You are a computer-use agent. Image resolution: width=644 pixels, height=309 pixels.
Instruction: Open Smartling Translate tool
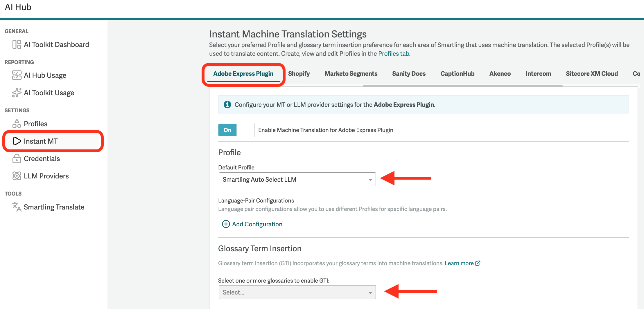pos(54,207)
